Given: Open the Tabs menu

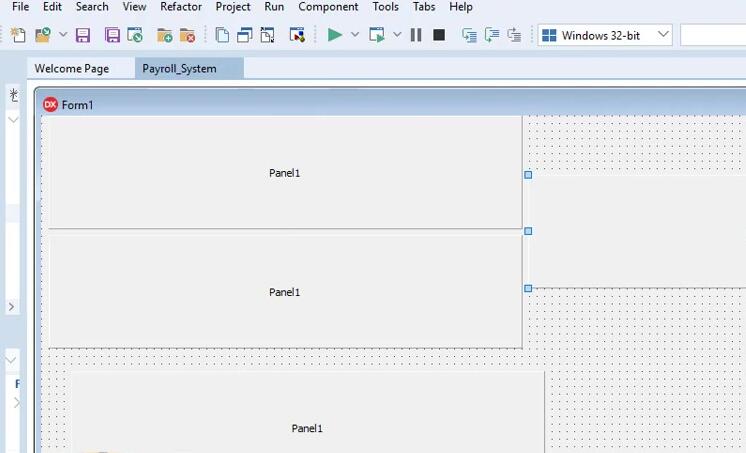Looking at the screenshot, I should (x=424, y=7).
